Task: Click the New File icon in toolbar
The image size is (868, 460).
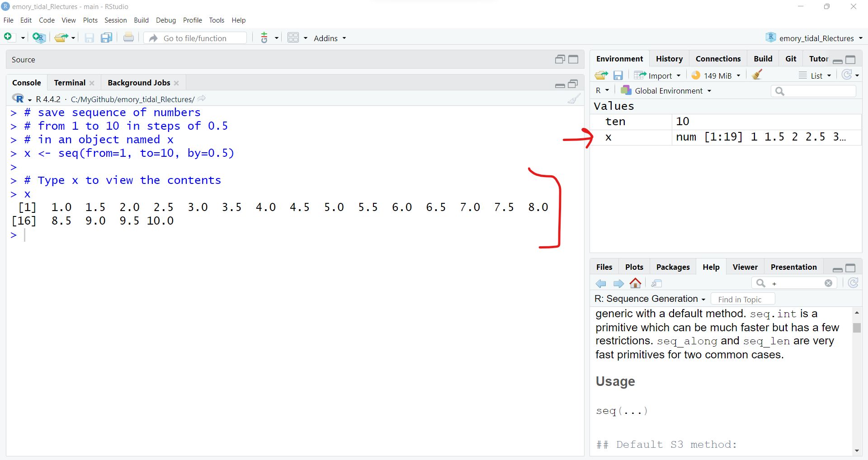Action: pos(8,37)
